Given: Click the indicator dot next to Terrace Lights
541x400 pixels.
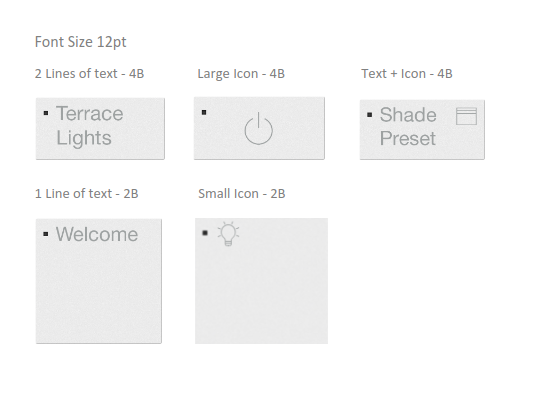Looking at the screenshot, I should click(x=46, y=113).
